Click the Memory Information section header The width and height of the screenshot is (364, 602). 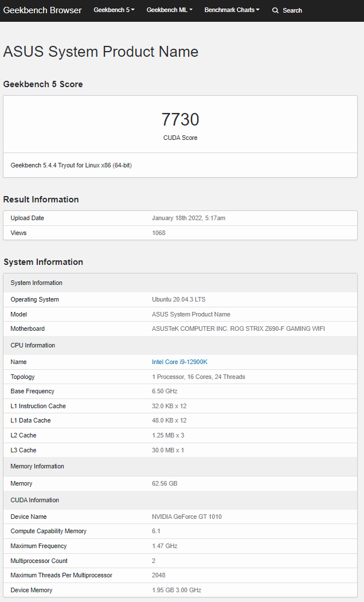click(x=180, y=466)
